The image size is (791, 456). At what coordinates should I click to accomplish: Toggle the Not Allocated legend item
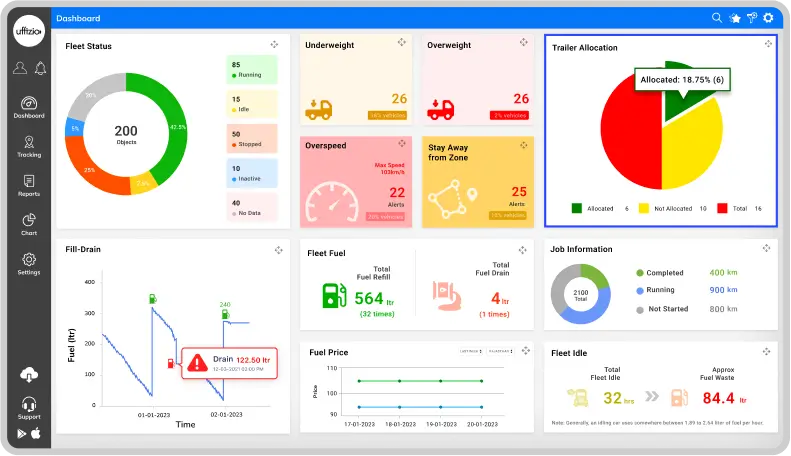click(647, 208)
